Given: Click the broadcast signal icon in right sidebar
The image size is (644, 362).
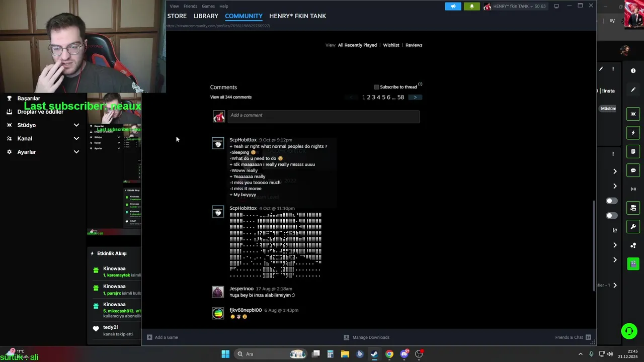Looking at the screenshot, I should pyautogui.click(x=633, y=189).
